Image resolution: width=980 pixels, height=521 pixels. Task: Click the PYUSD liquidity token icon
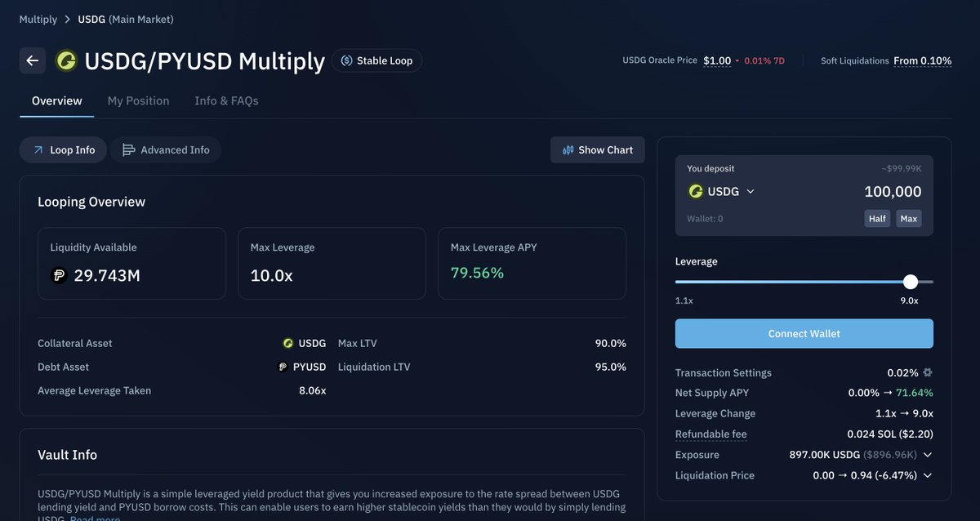[59, 275]
